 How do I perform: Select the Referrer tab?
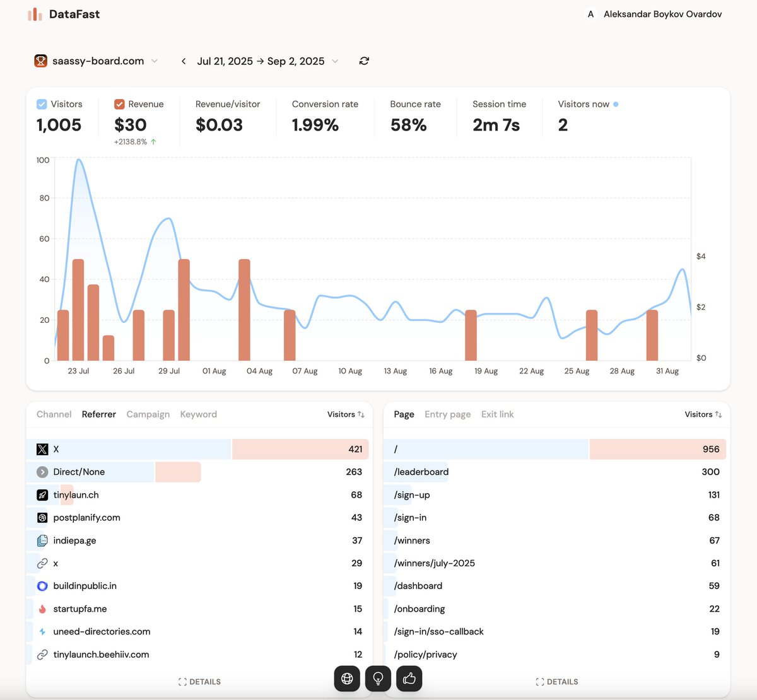(x=99, y=414)
